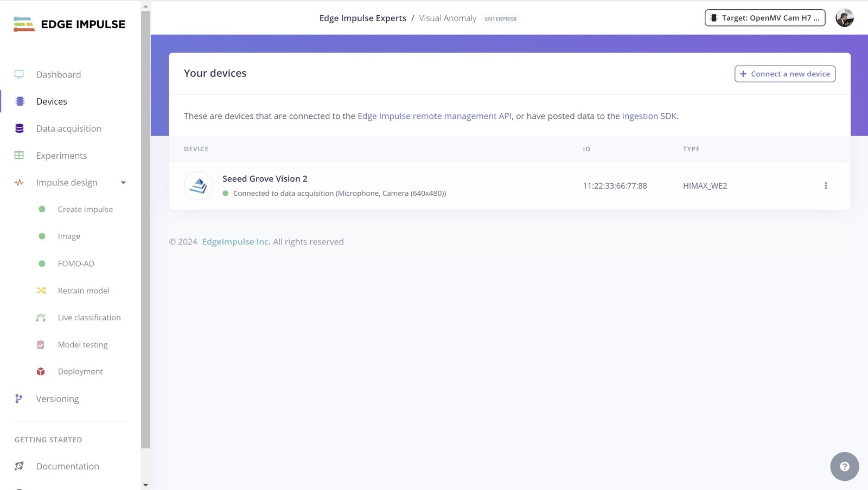Open the ingestion SDK link

[x=649, y=116]
